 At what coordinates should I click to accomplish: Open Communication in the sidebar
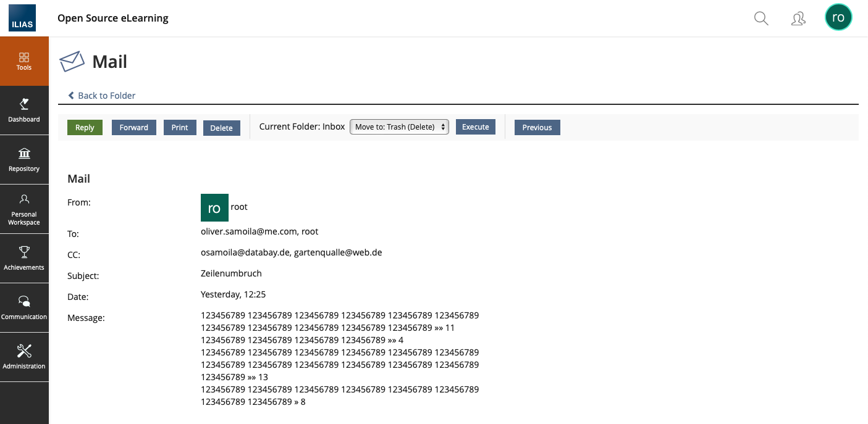pos(24,308)
